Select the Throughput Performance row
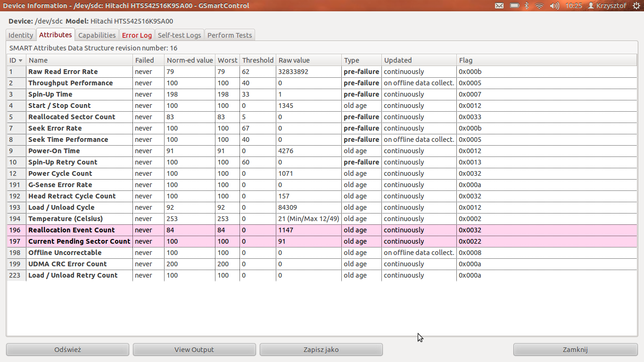The image size is (644, 362). 322,83
